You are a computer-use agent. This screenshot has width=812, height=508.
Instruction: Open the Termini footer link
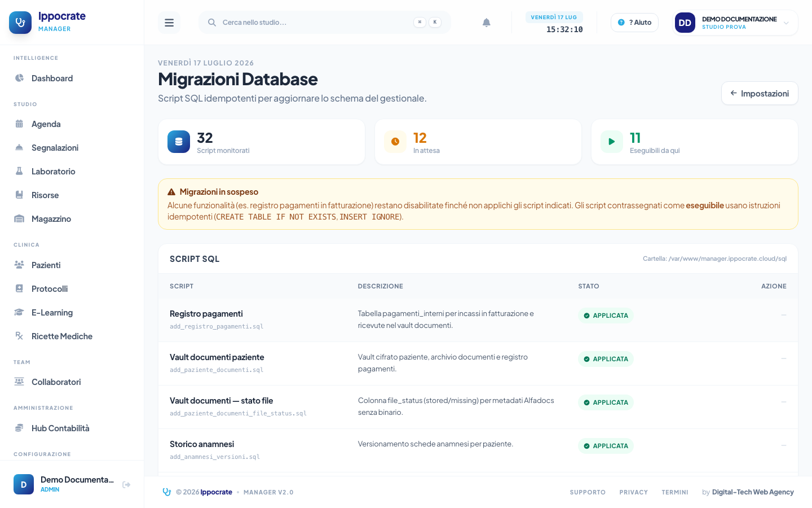675,492
